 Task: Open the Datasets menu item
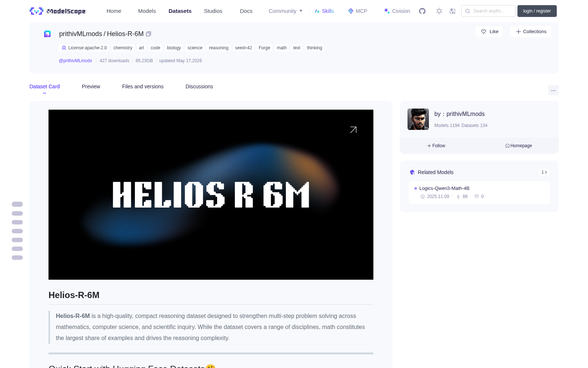(x=180, y=11)
